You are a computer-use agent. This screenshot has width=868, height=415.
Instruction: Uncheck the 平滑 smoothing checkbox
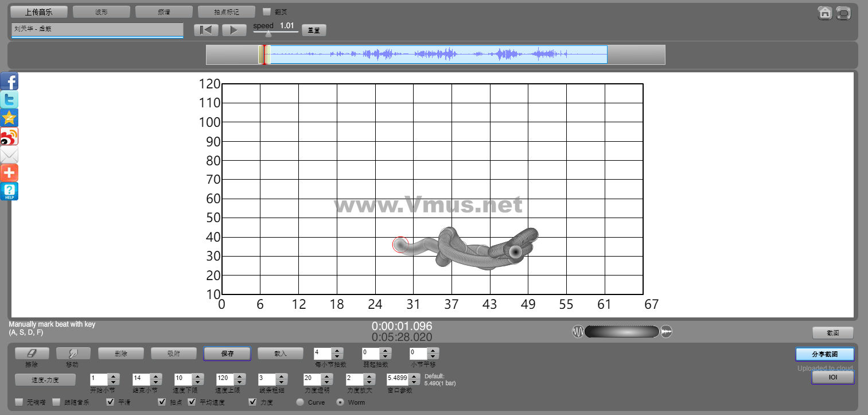(x=111, y=402)
